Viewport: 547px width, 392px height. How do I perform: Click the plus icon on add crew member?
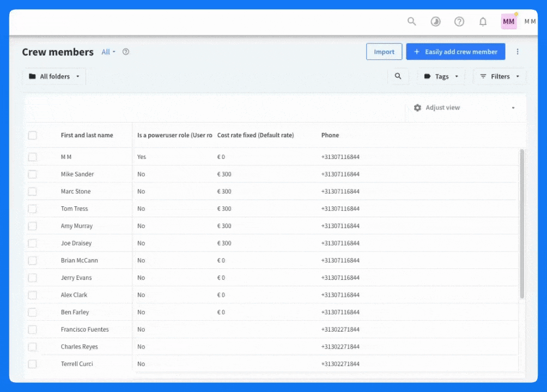[x=417, y=52]
